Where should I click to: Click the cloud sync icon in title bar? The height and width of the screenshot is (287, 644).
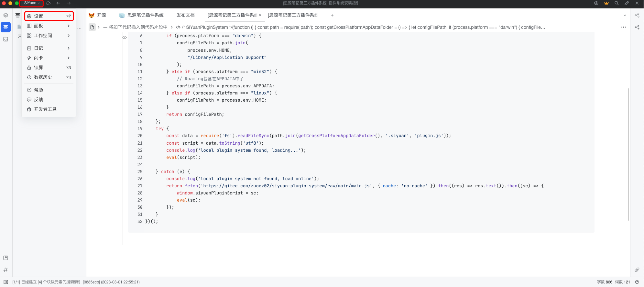[x=48, y=3]
